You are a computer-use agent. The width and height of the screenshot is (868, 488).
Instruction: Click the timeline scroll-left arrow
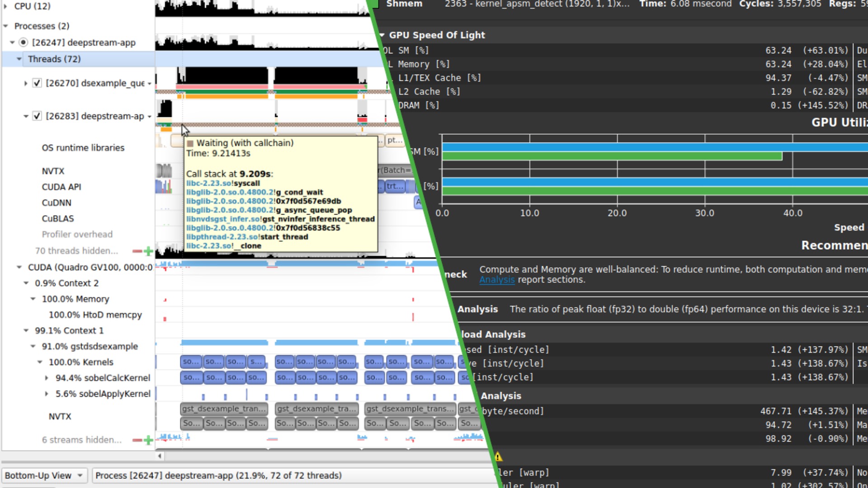coord(160,456)
